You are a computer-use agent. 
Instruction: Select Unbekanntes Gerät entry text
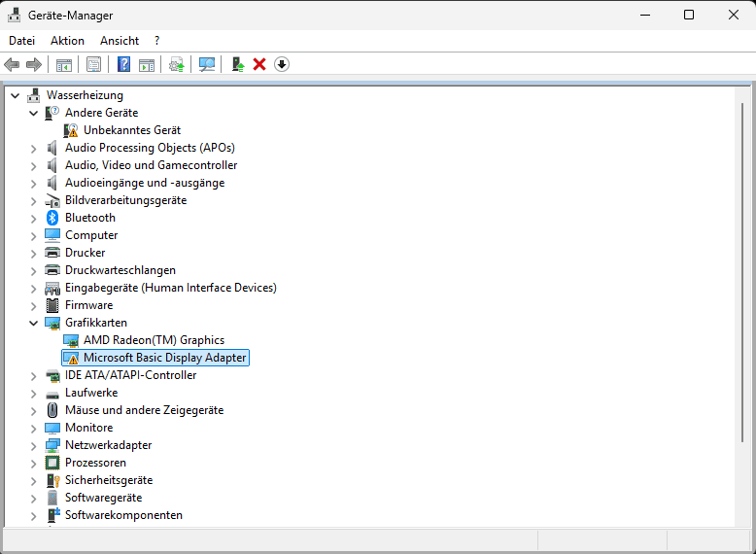coord(132,130)
